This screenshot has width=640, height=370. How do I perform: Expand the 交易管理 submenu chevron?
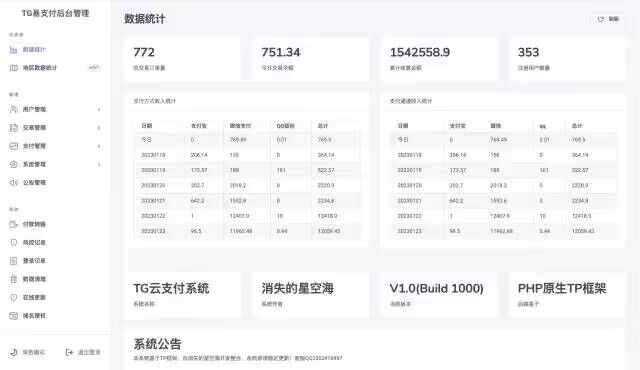(x=99, y=128)
